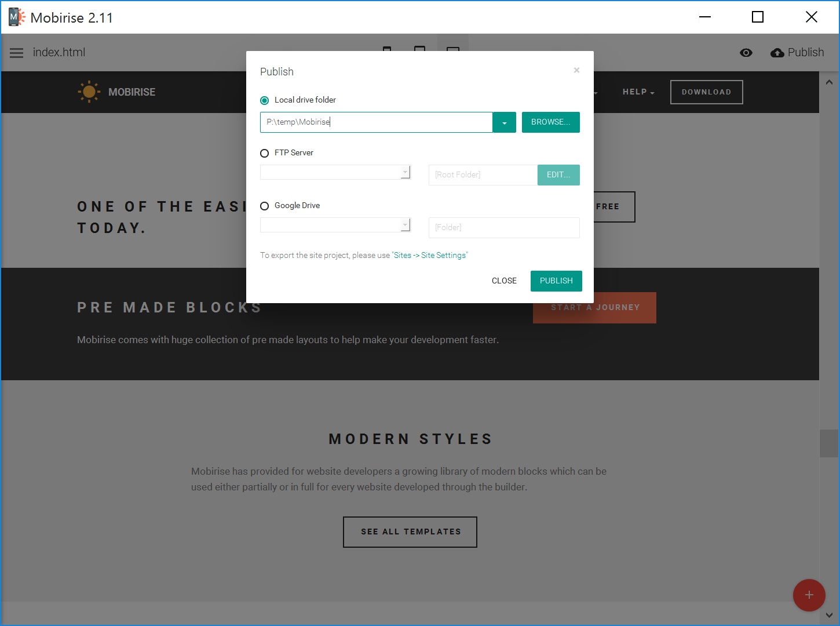This screenshot has height=626, width=840.
Task: Click the Publish cloud icon in toolbar
Action: tap(777, 53)
